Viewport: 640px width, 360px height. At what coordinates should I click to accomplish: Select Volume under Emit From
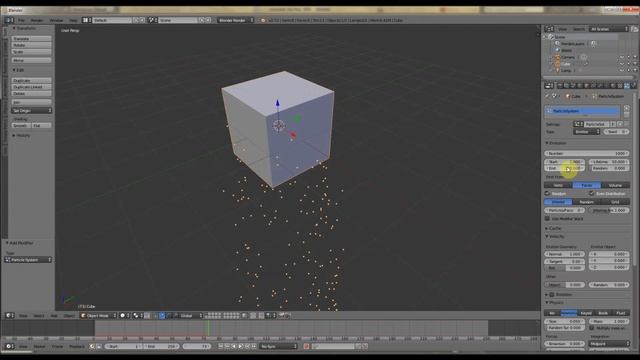coord(615,185)
